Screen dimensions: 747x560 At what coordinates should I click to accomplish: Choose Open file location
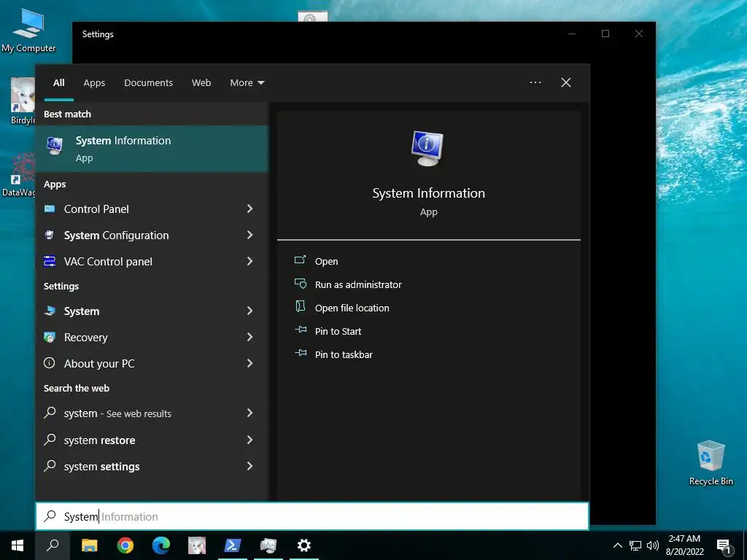[352, 308]
